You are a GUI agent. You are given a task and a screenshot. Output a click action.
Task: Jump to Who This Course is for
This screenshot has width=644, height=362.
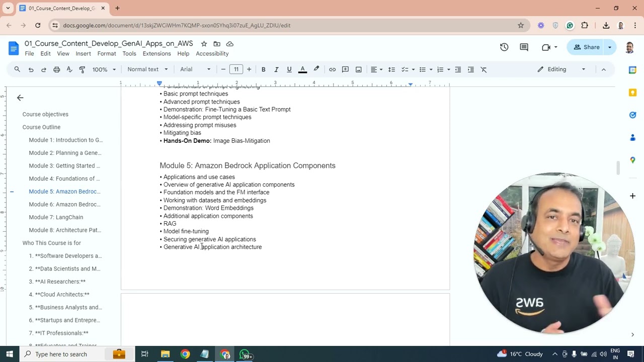[x=51, y=243]
